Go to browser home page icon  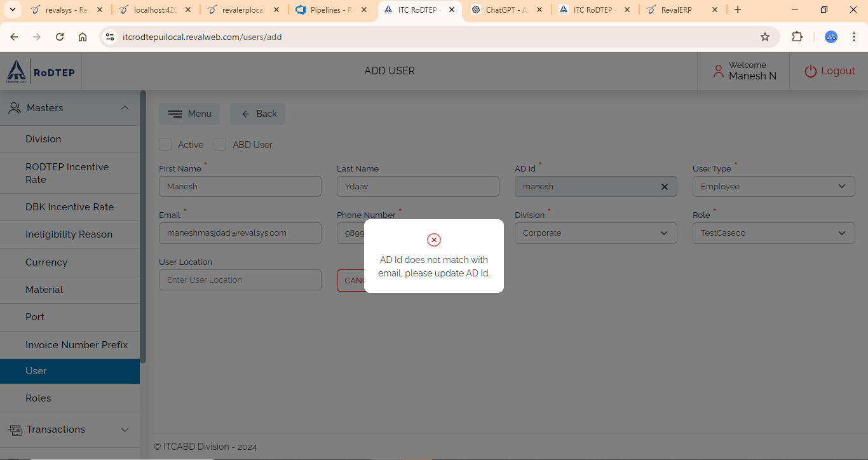(x=83, y=37)
